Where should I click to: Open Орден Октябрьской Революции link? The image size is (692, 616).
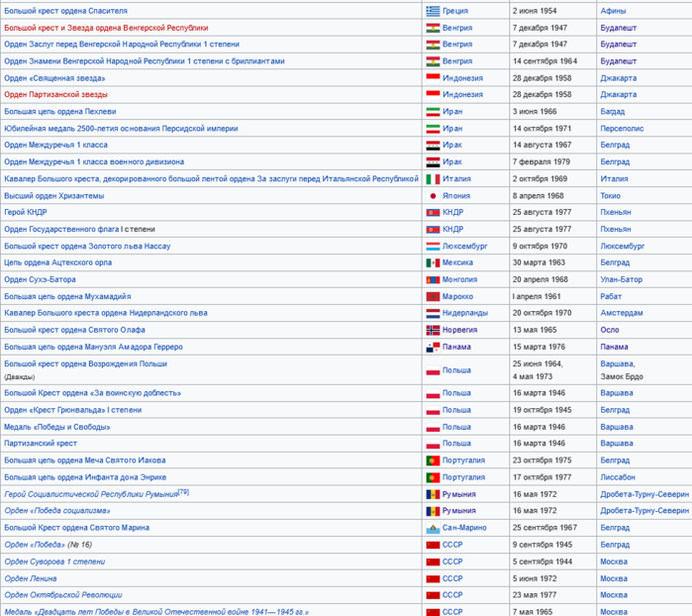point(62,595)
